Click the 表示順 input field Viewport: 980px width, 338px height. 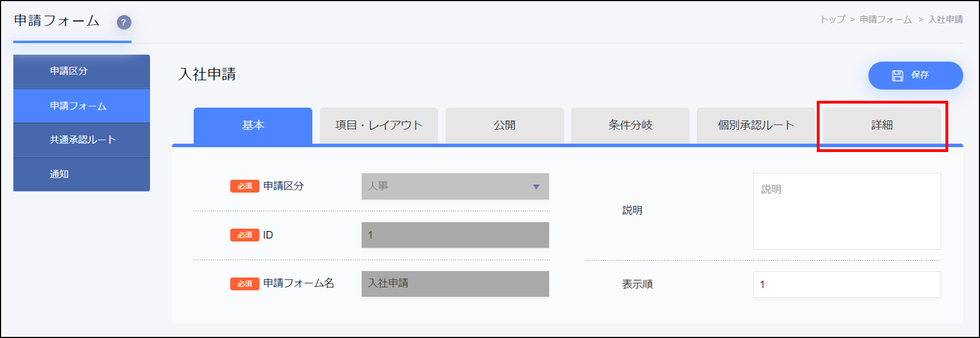click(x=847, y=285)
